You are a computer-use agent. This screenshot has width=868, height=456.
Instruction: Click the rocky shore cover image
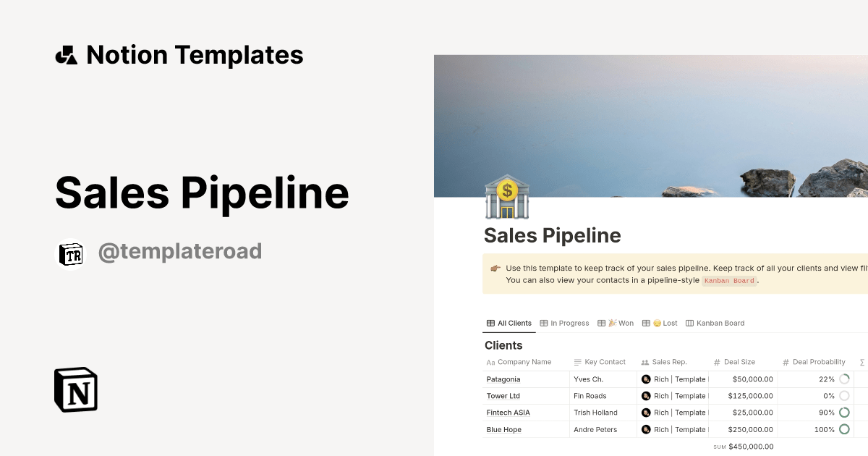[x=651, y=126]
